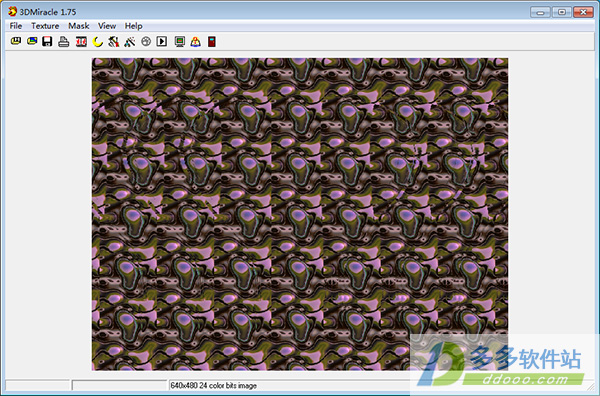The image size is (600, 396).
Task: Open the Texture menu
Action: [45, 26]
